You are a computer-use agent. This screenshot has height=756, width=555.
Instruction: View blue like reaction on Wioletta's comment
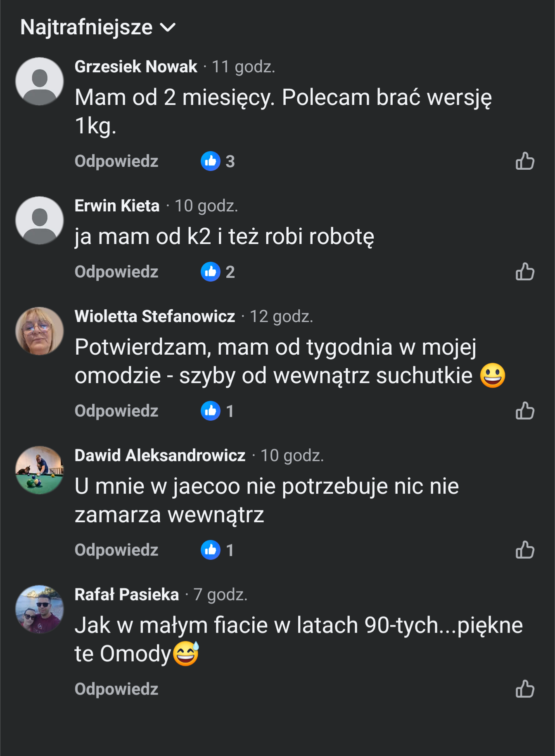click(x=211, y=411)
